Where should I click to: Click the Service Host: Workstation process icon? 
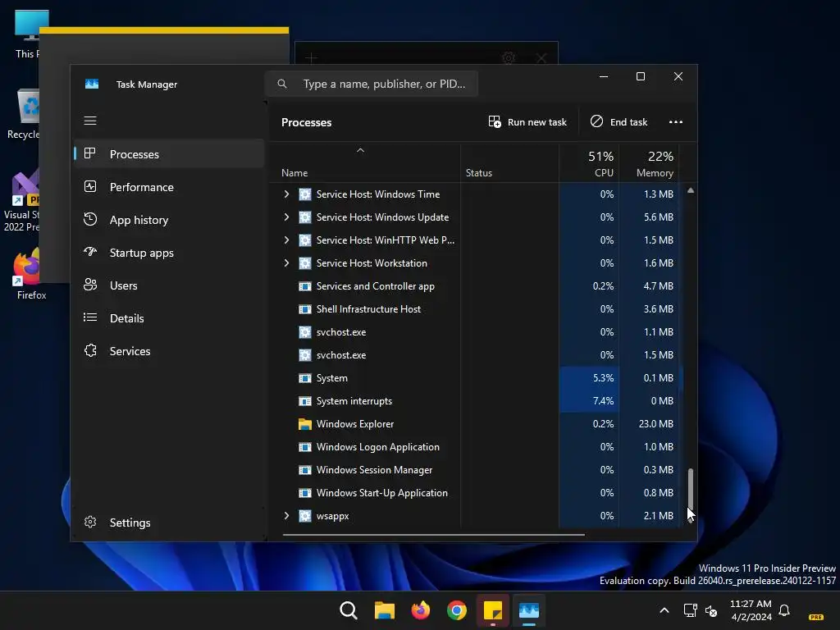click(x=305, y=263)
